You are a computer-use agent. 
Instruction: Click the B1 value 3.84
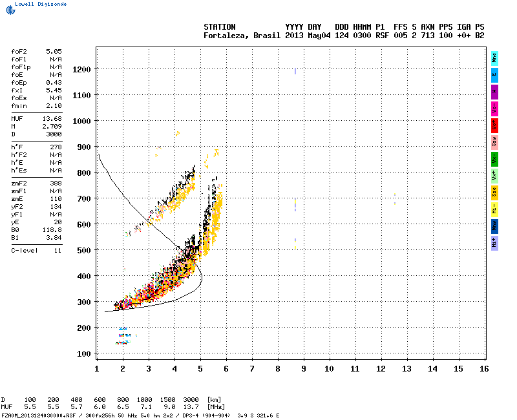[54, 238]
